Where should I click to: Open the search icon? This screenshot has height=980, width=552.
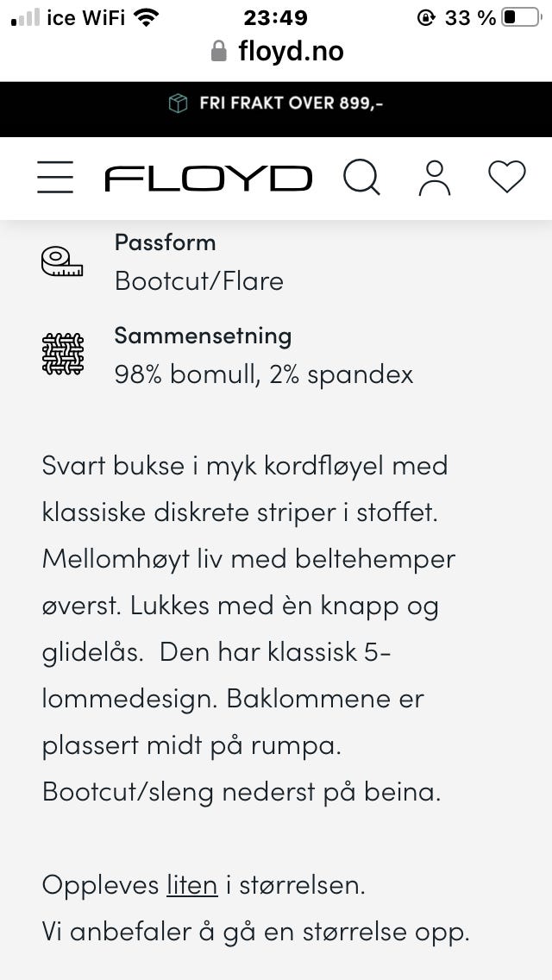361,178
